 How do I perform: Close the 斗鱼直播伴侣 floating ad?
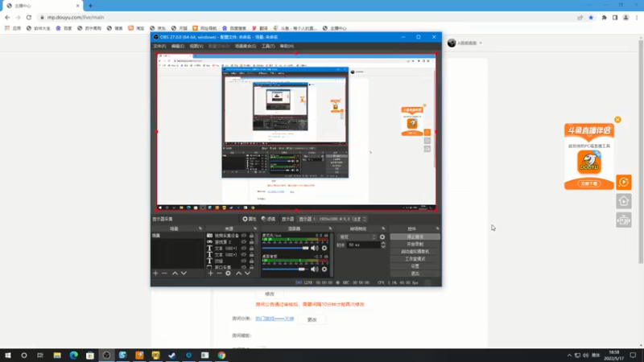tap(617, 120)
